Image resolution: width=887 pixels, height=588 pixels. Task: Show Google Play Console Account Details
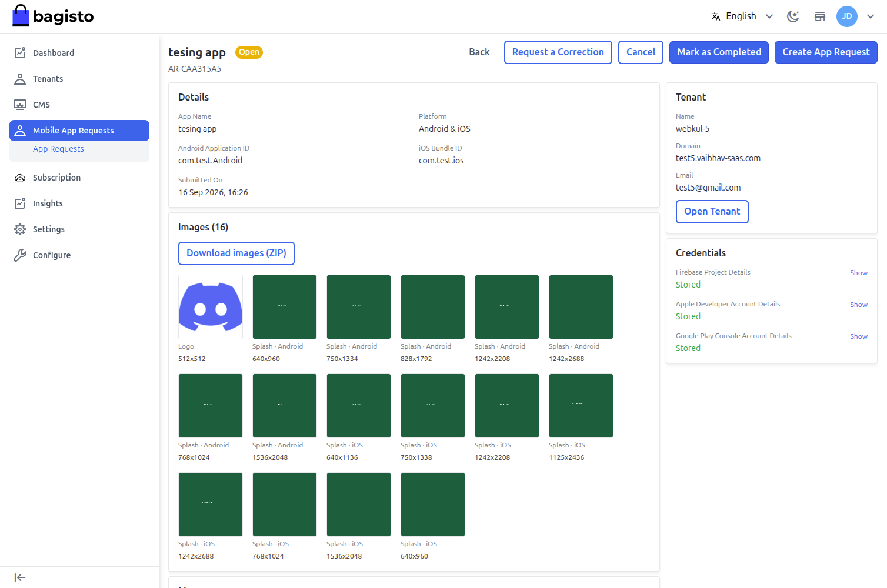pyautogui.click(x=859, y=336)
